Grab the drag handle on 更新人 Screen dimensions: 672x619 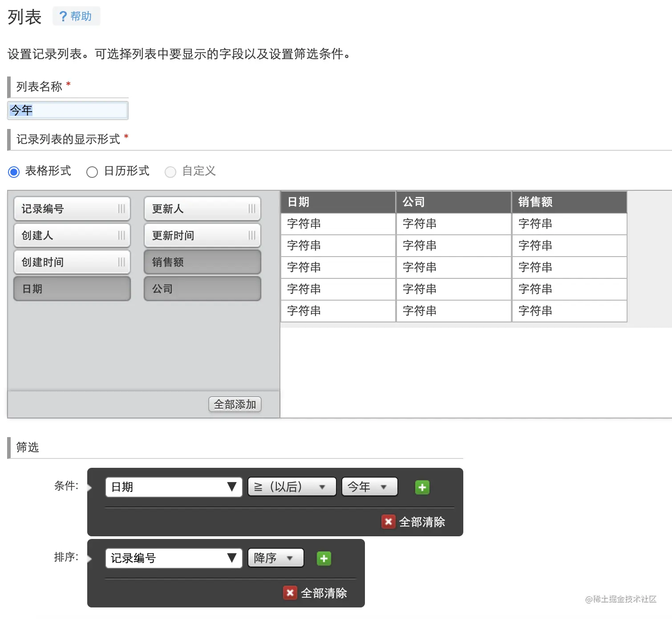[x=252, y=209]
